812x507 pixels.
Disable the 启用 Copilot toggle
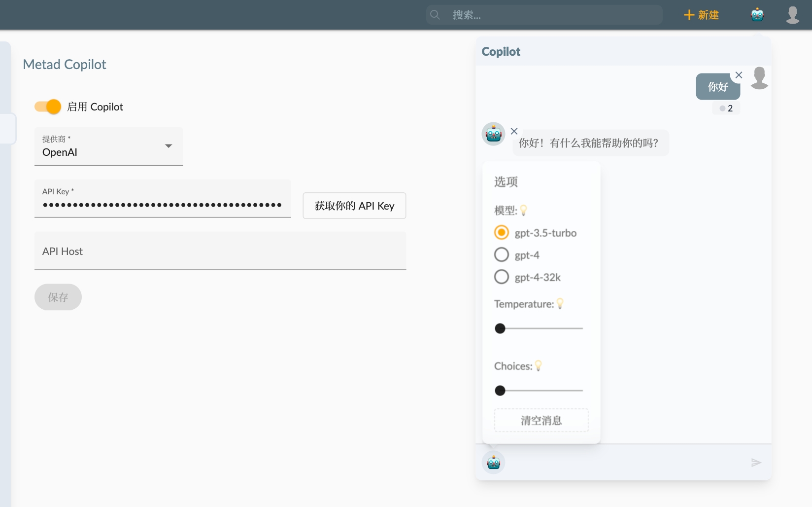(x=47, y=107)
